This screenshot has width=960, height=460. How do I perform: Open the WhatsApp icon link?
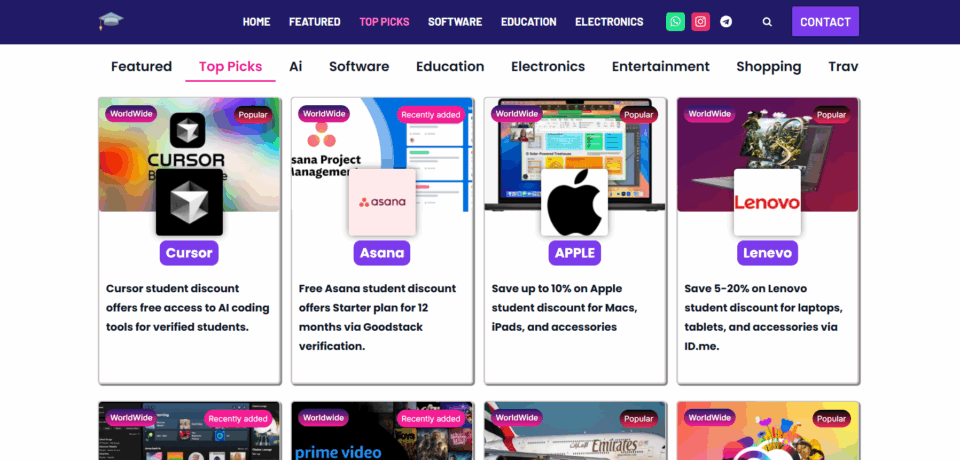click(675, 21)
